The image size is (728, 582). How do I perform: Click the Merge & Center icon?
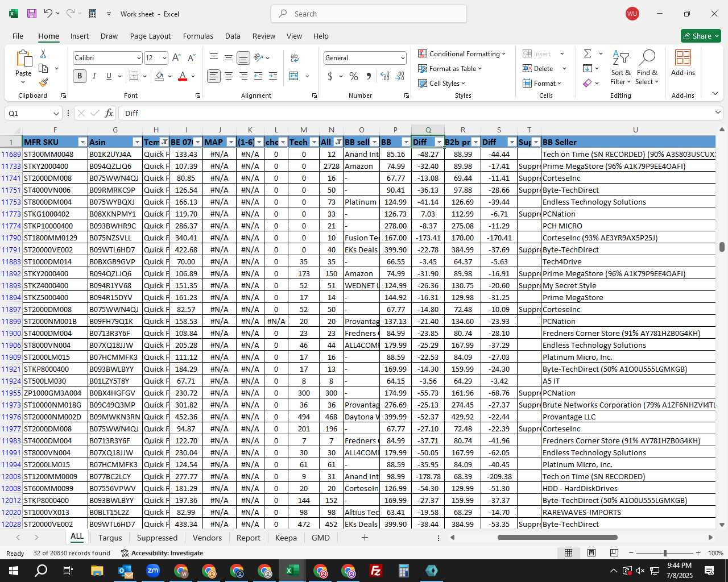294,76
